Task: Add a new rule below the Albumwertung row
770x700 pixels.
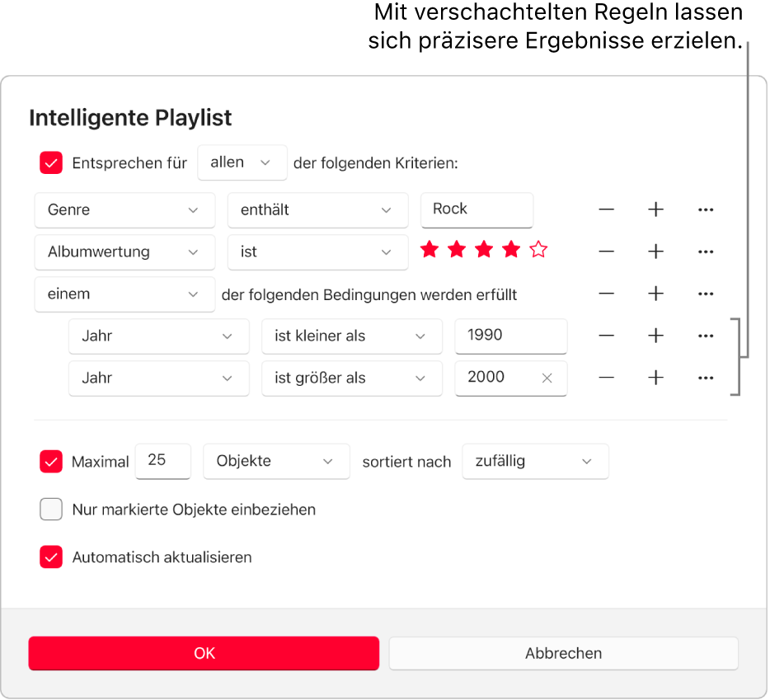Action: (655, 252)
